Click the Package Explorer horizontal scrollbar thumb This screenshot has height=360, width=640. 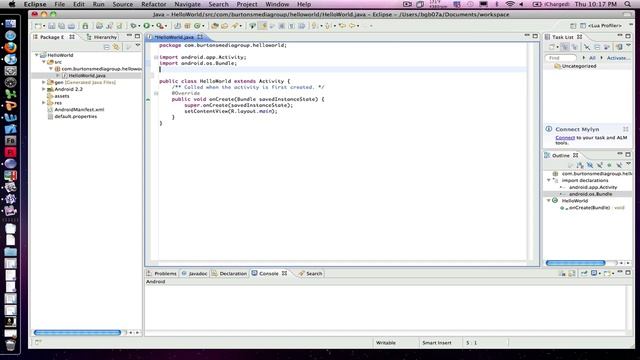coord(78,333)
